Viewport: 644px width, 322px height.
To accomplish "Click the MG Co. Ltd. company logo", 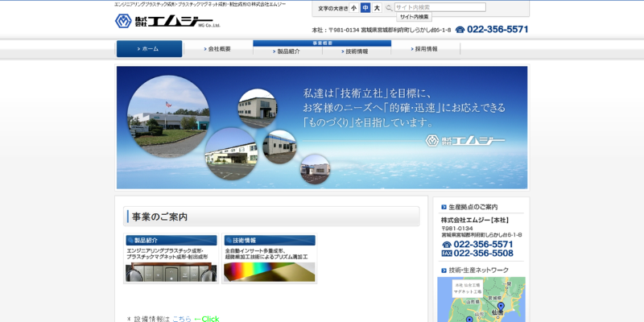I will (163, 21).
